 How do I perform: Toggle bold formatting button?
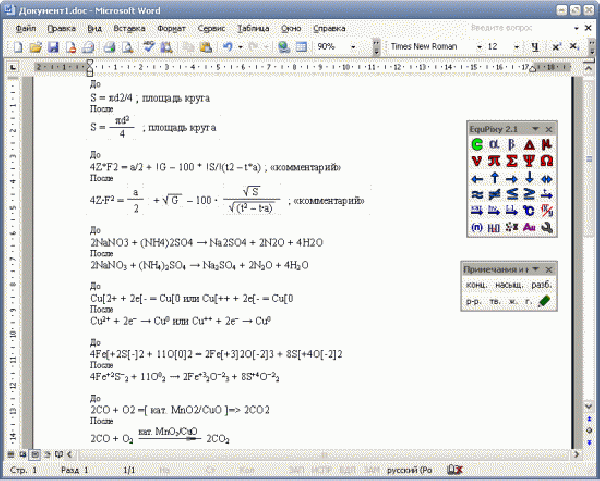(535, 47)
